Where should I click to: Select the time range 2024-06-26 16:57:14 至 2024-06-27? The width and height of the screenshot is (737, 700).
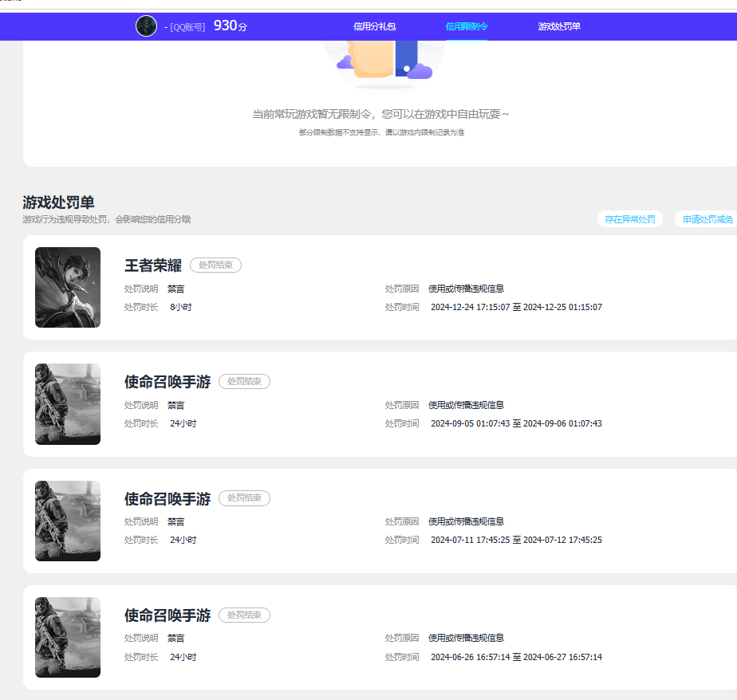pos(516,657)
